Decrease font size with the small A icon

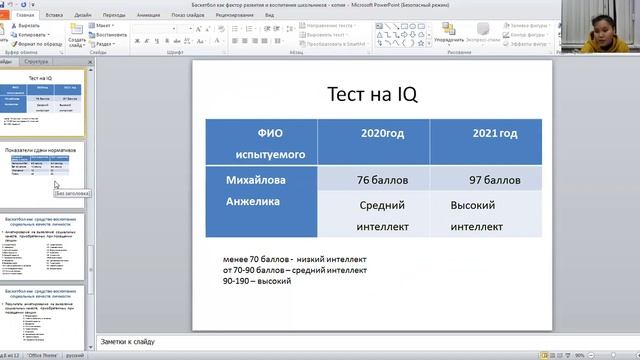coord(208,29)
